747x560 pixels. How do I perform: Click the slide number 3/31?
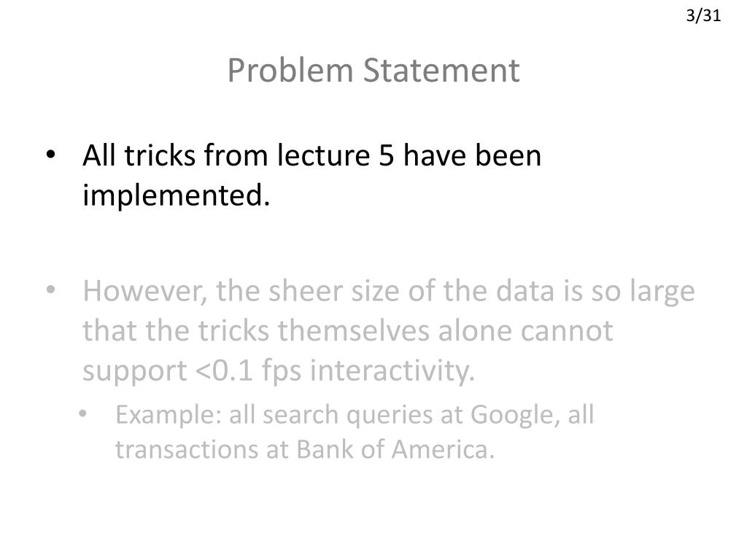coord(703,16)
